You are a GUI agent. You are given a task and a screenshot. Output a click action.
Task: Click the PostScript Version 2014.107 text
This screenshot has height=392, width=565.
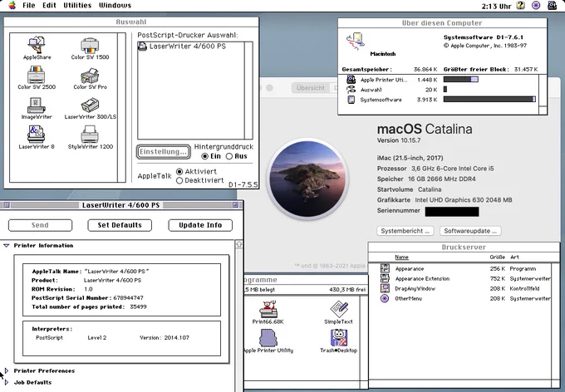tap(165, 338)
